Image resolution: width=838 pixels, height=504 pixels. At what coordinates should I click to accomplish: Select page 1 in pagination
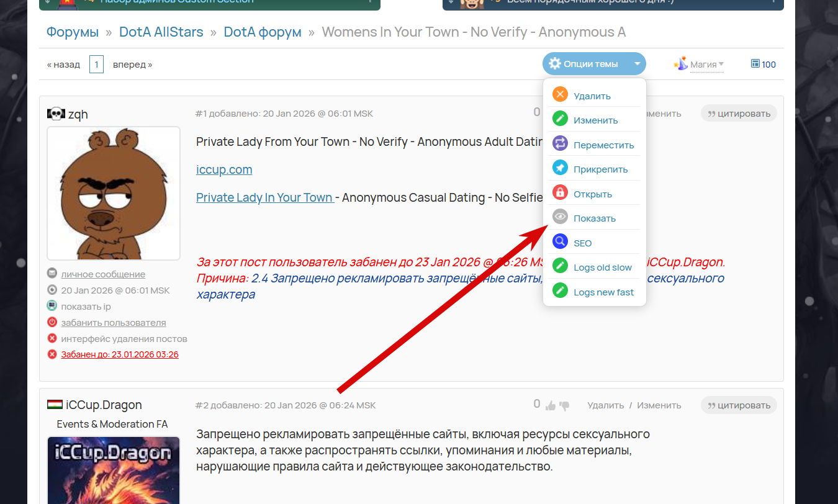pyautogui.click(x=96, y=65)
